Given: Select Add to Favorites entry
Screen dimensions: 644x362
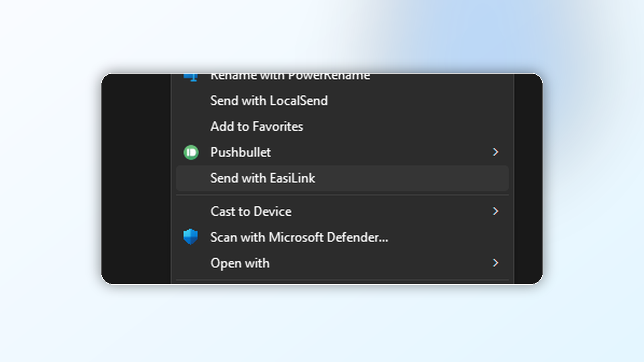Looking at the screenshot, I should [x=343, y=127].
